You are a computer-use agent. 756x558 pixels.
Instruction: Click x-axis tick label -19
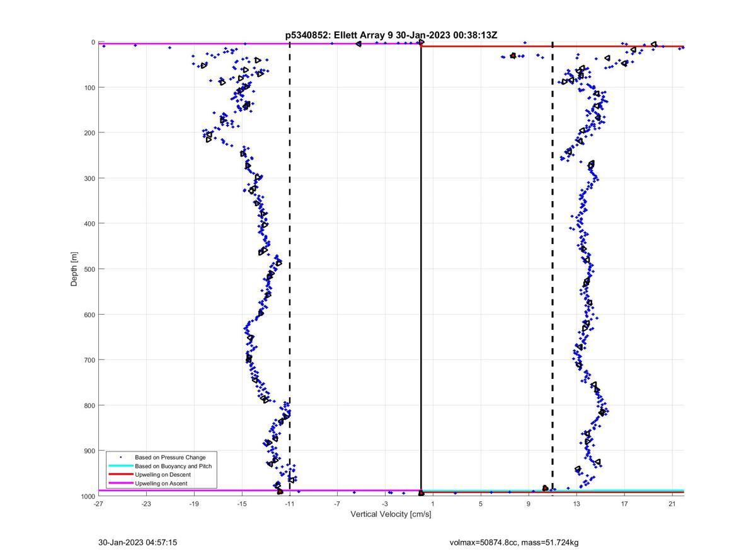tap(194, 504)
